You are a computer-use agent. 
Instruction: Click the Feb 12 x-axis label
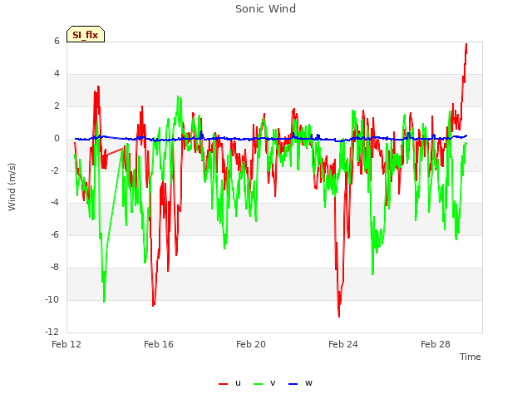pyautogui.click(x=66, y=344)
